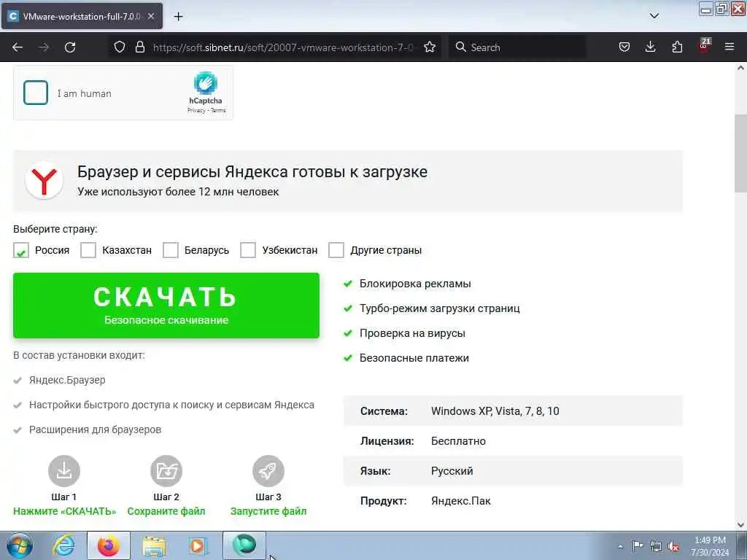747x560 pixels.
Task: Uncheck the Россия checkbox
Action: [x=21, y=250]
